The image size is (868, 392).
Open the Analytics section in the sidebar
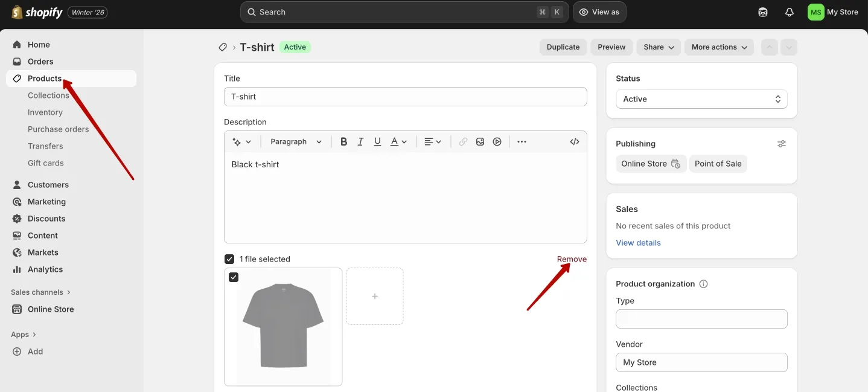pos(43,269)
